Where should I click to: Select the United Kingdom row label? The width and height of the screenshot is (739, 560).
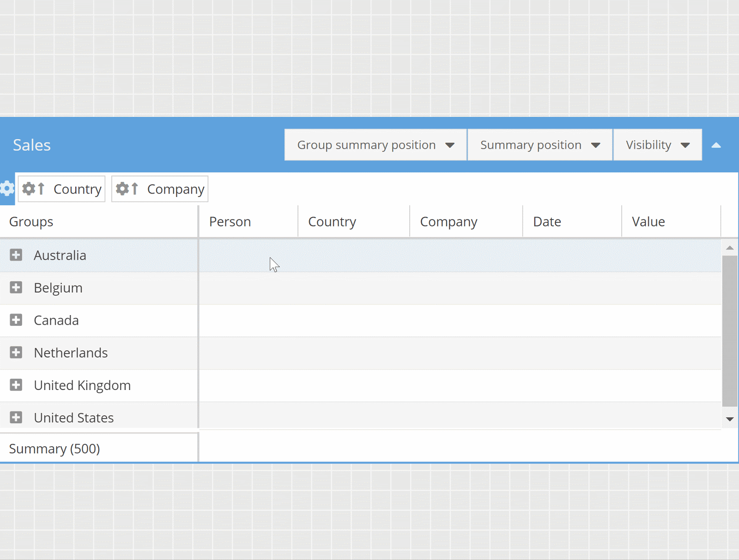click(82, 385)
